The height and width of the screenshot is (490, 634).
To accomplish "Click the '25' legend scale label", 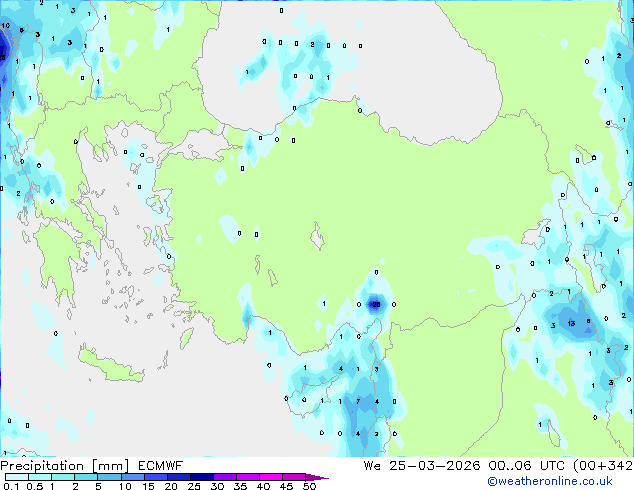I will pos(194,486).
